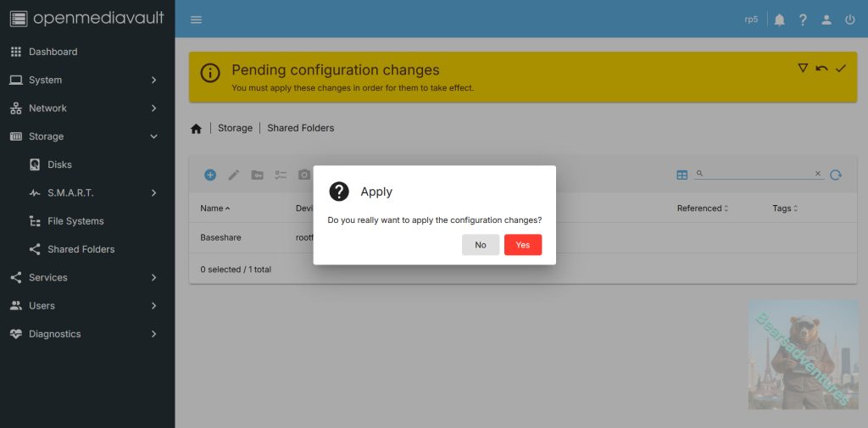
Task: Click the table search input field
Action: click(x=759, y=174)
